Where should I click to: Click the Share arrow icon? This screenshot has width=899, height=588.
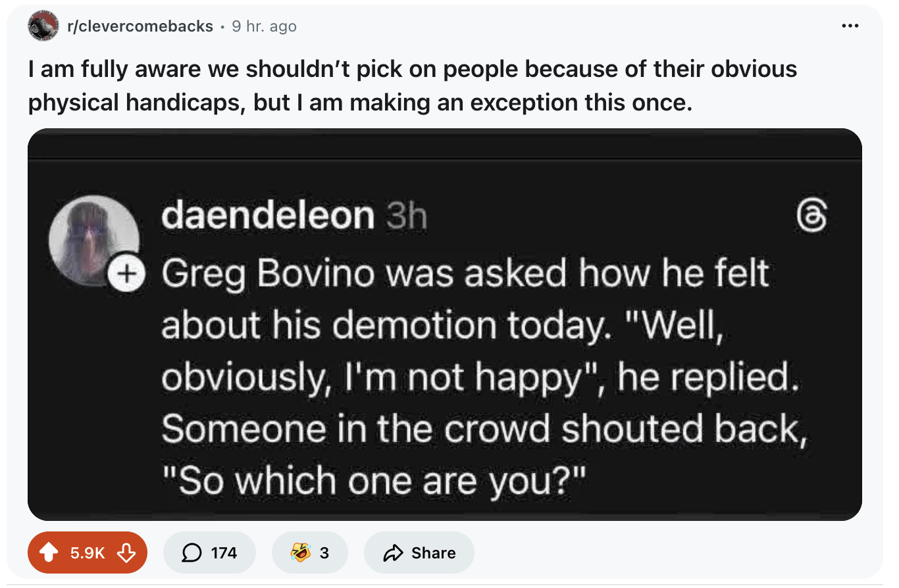tap(393, 553)
